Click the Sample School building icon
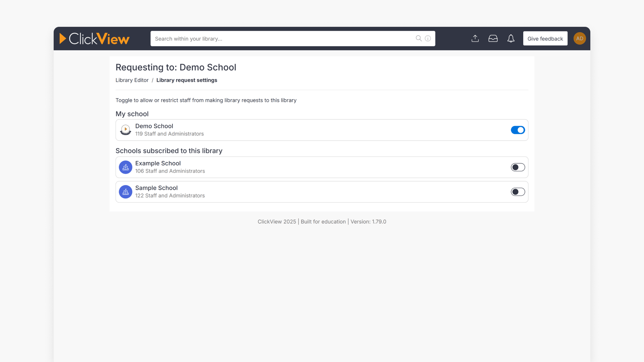644x362 pixels. pyautogui.click(x=125, y=192)
